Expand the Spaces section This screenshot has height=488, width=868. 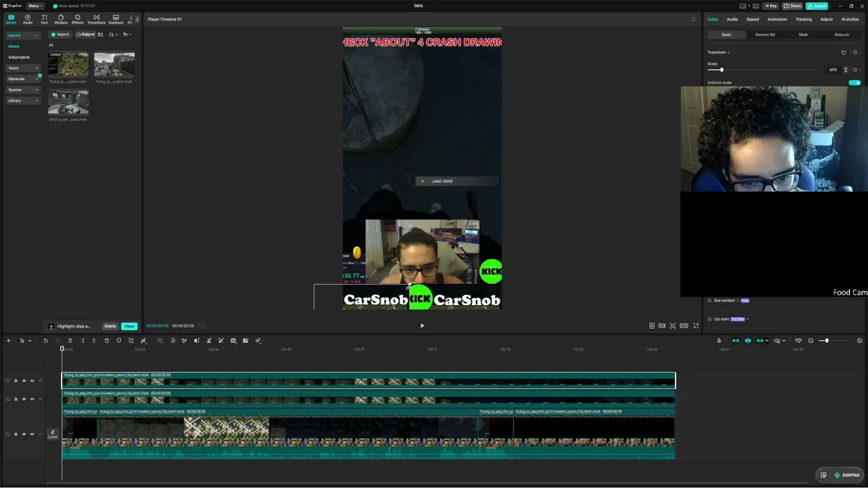[24, 89]
